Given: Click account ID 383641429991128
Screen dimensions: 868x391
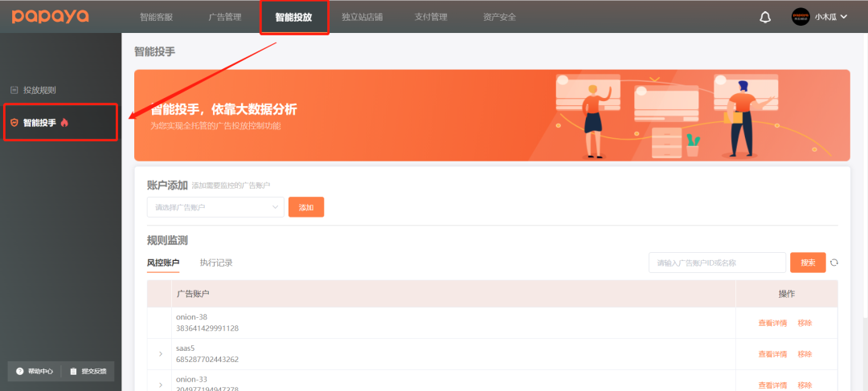Looking at the screenshot, I should click(x=207, y=328).
